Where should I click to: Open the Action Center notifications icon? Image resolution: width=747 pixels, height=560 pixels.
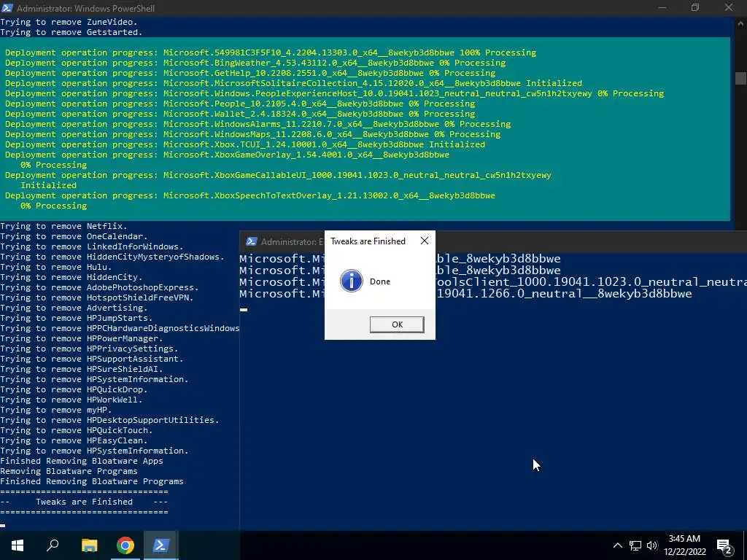pos(724,546)
